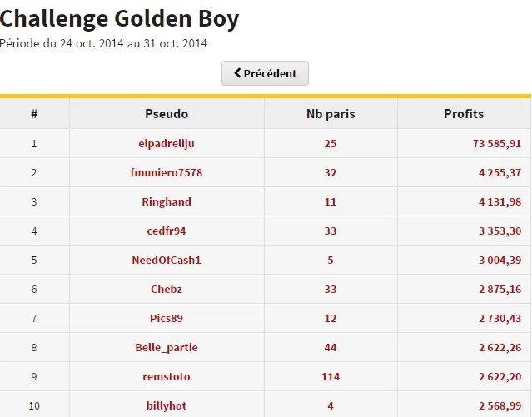This screenshot has height=417, width=532.
Task: Open cedfr94 player link
Action: pyautogui.click(x=167, y=231)
